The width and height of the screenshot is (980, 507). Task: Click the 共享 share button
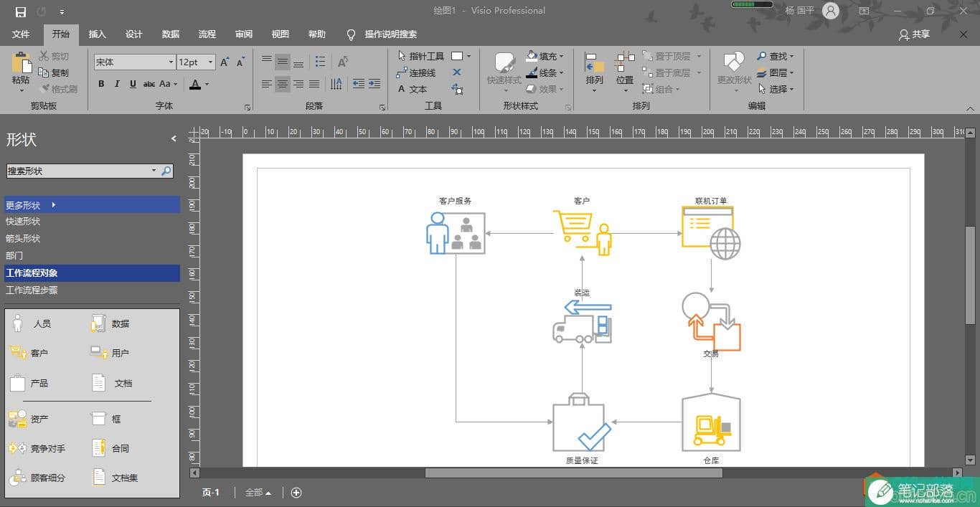click(915, 34)
